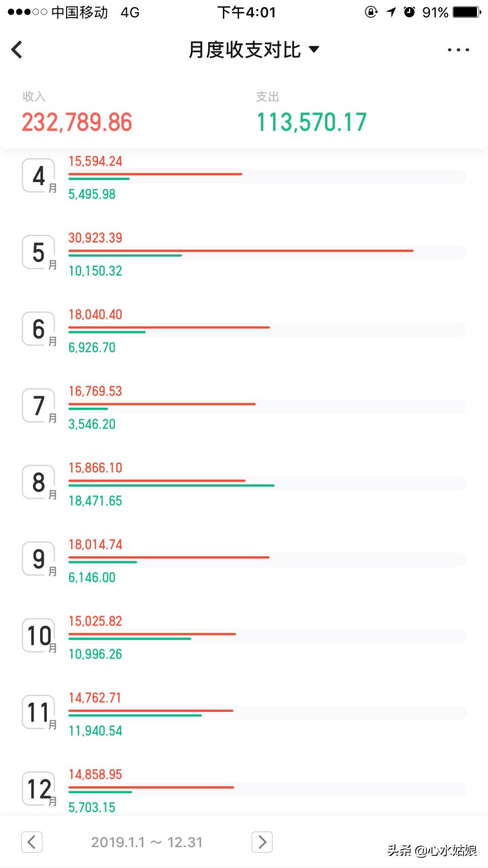This screenshot has width=488, height=868.
Task: Open the 12月 month icon
Action: click(x=39, y=789)
